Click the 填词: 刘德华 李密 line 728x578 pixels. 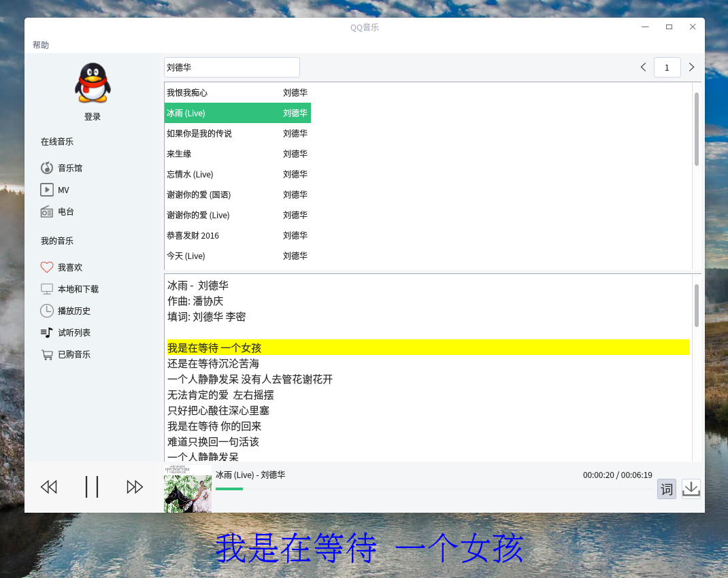(x=207, y=317)
